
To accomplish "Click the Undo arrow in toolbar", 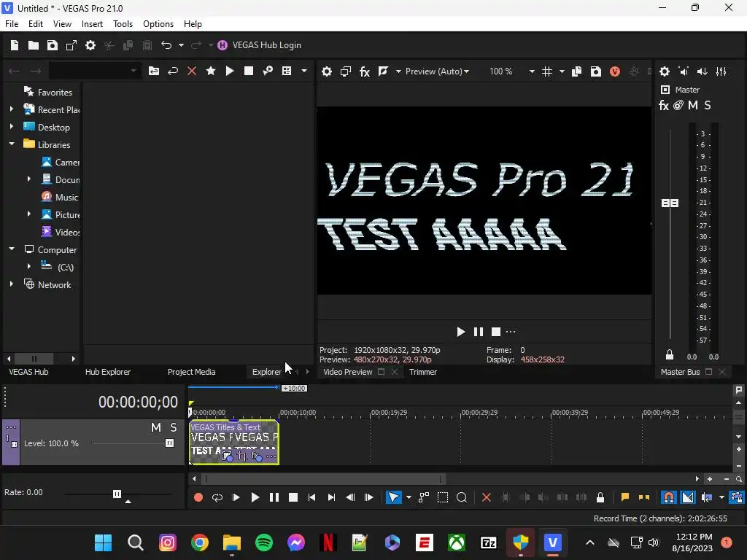I will click(x=166, y=45).
